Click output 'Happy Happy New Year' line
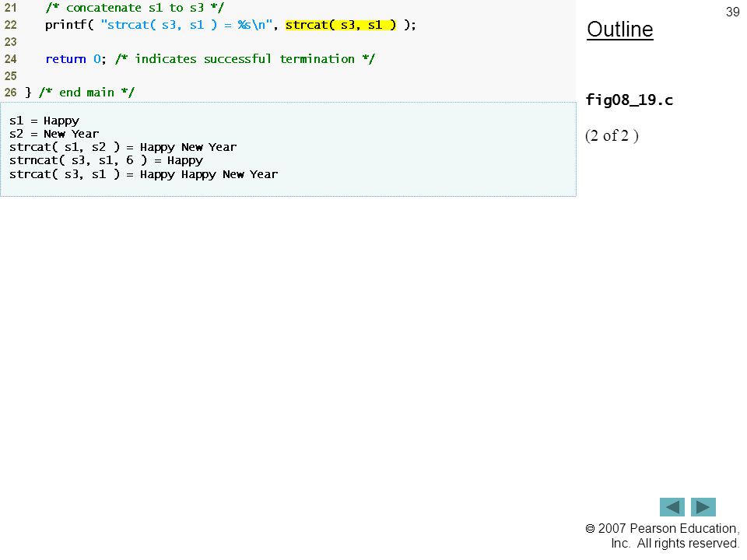The image size is (747, 560). pos(143,174)
